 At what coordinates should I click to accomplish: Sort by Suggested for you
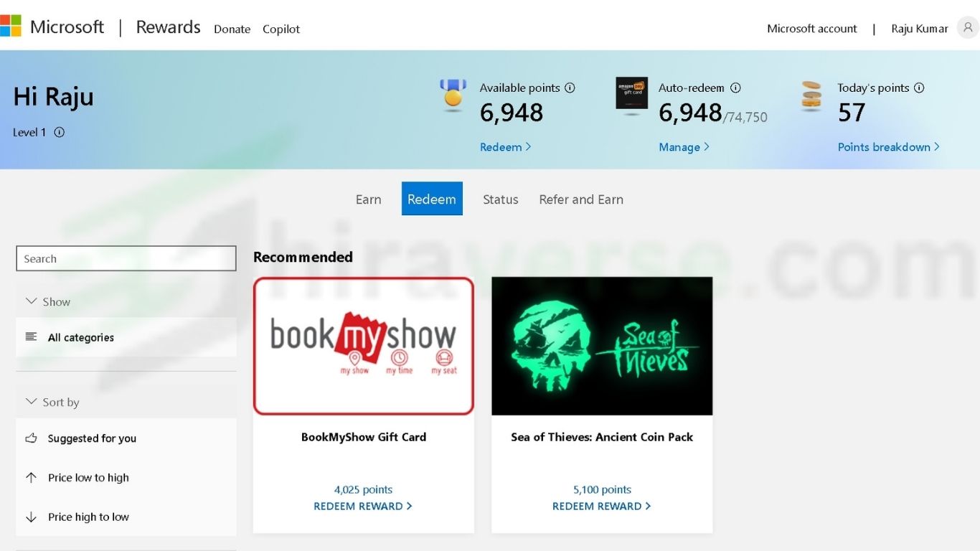126,438
